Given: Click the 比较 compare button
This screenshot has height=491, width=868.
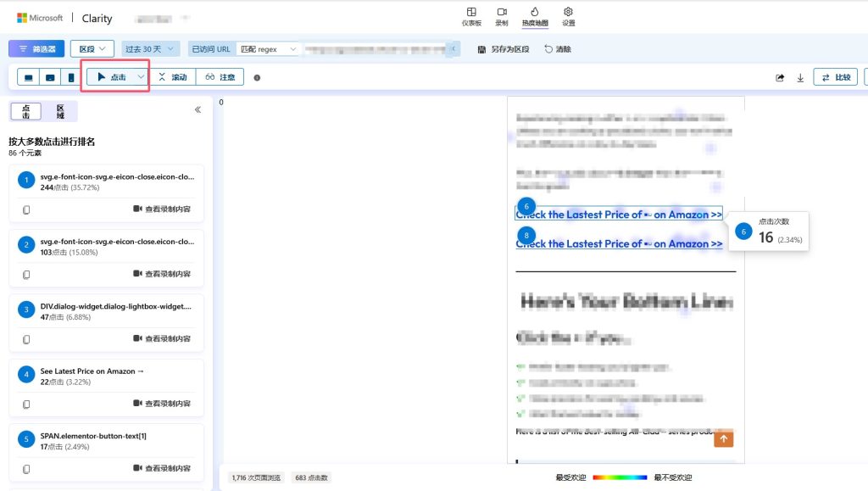Looking at the screenshot, I should 837,76.
